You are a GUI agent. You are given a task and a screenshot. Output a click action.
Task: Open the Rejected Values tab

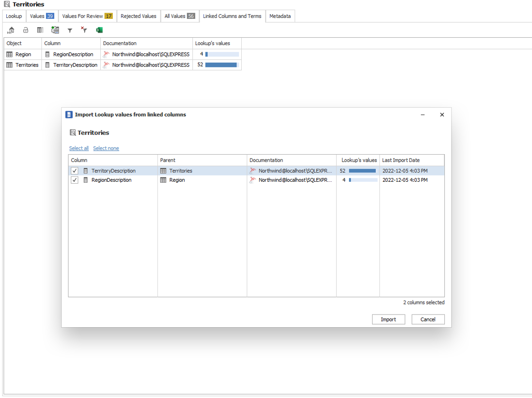point(138,16)
